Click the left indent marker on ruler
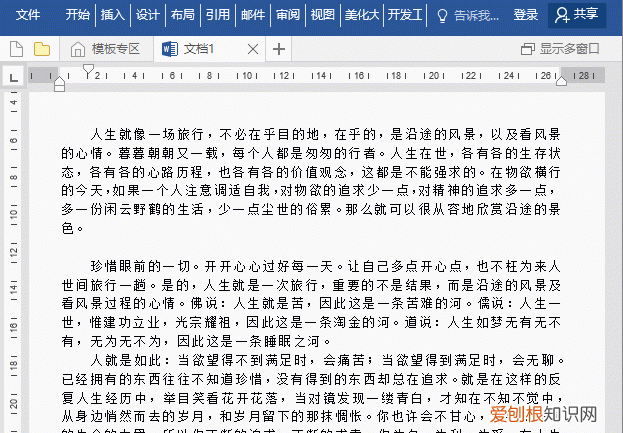Screen dimensions: 623x433 (59, 84)
